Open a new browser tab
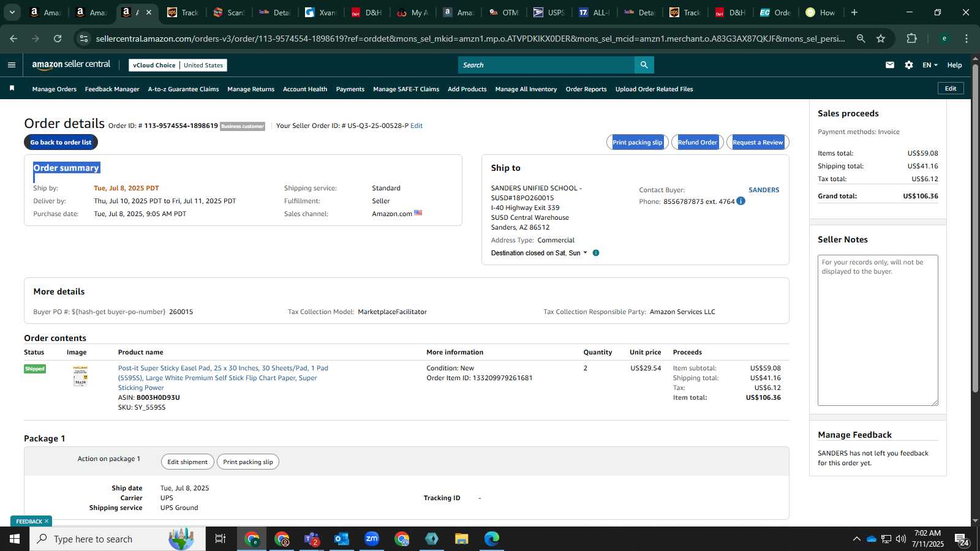 point(854,12)
